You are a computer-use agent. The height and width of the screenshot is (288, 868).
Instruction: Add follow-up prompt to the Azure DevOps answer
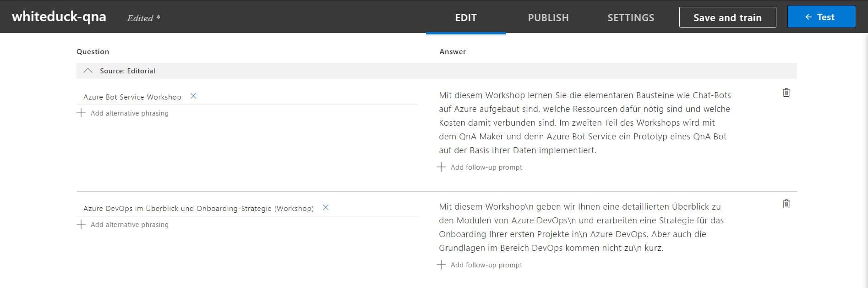tap(480, 265)
